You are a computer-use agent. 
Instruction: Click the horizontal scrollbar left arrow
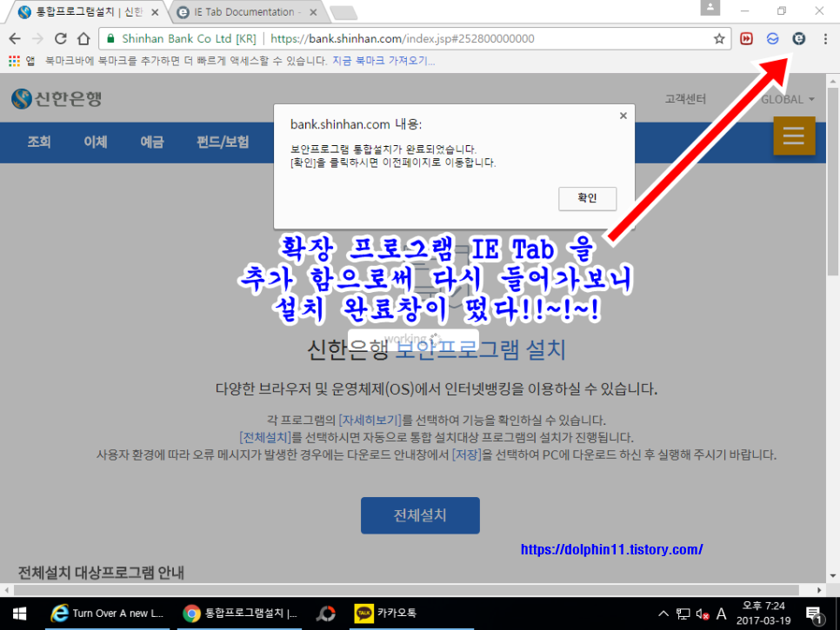[x=6, y=590]
